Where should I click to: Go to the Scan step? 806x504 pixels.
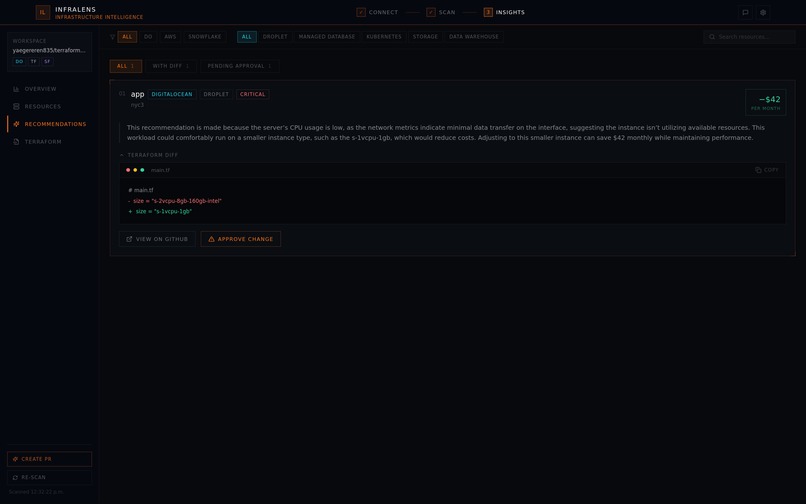tap(441, 12)
